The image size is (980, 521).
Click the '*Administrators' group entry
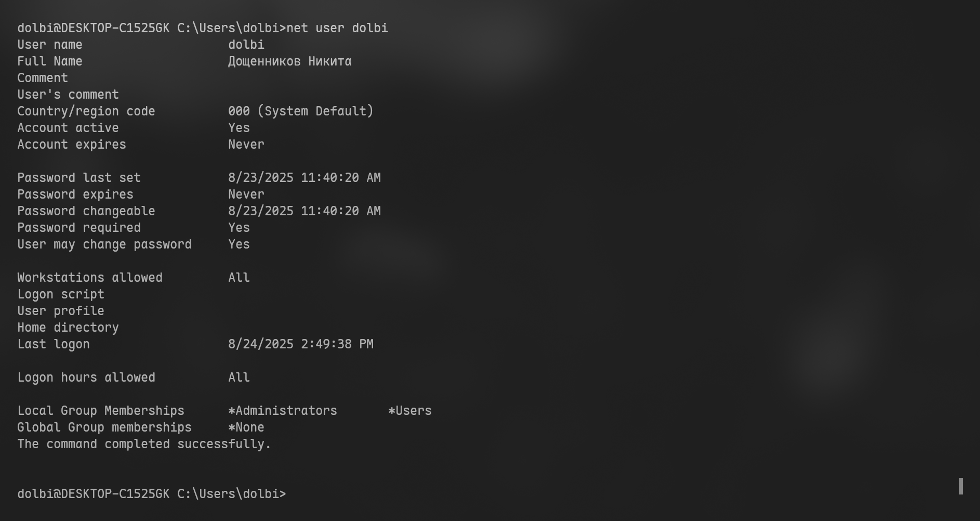283,411
